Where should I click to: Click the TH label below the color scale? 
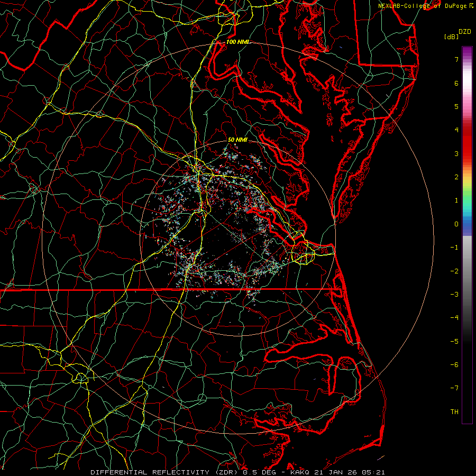tap(454, 411)
